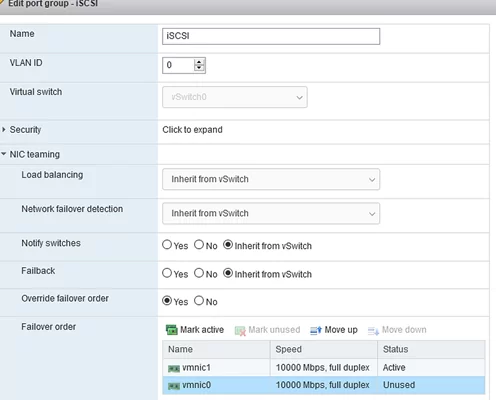The image size is (496, 400).
Task: Set Failback to No
Action: click(x=199, y=273)
